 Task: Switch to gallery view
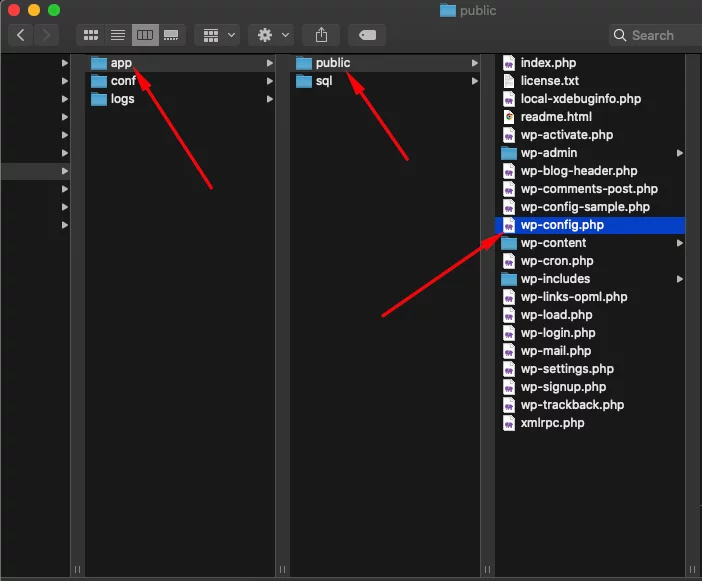171,35
